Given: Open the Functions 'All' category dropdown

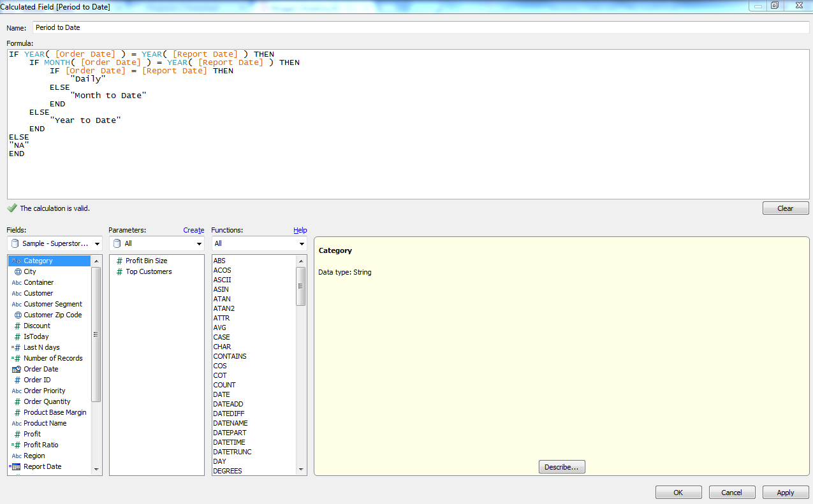Looking at the screenshot, I should pyautogui.click(x=301, y=243).
